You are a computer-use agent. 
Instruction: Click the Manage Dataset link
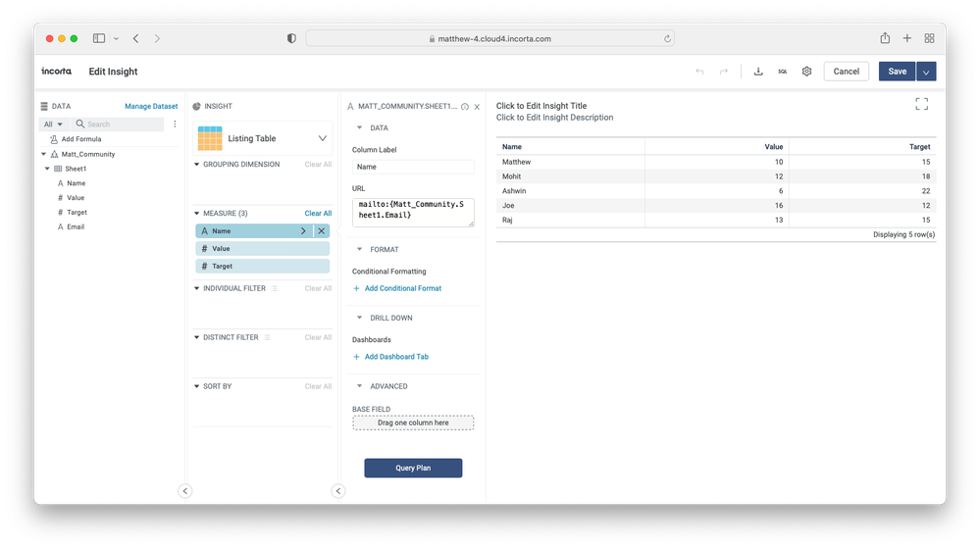click(x=151, y=106)
